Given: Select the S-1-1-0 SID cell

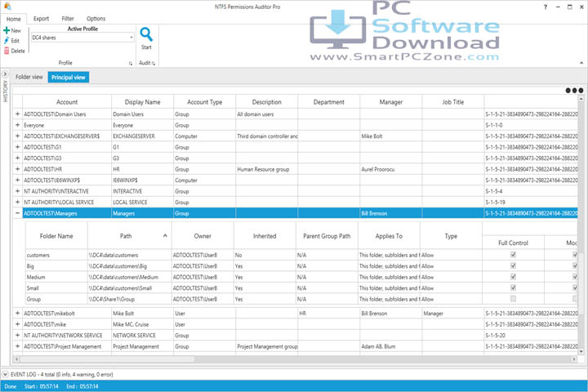Looking at the screenshot, I should click(531, 125).
